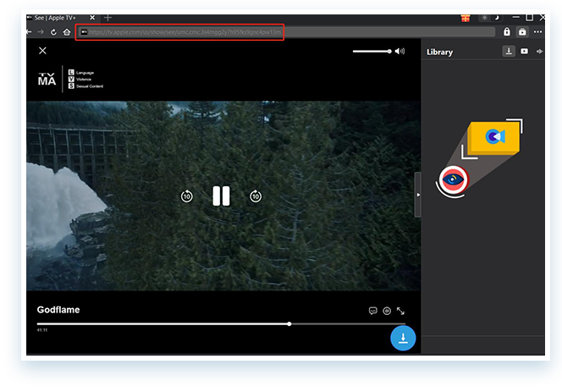
Task: Mute audio using the speaker icon
Action: pyautogui.click(x=399, y=52)
